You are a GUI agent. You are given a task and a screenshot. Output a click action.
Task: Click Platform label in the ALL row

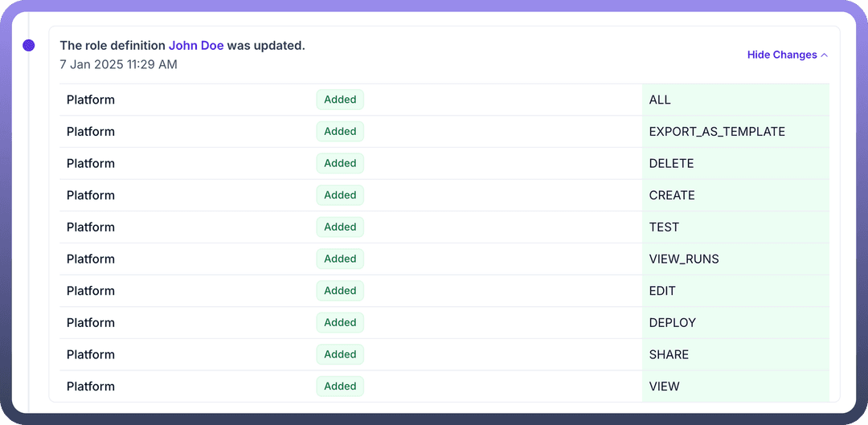pos(91,100)
